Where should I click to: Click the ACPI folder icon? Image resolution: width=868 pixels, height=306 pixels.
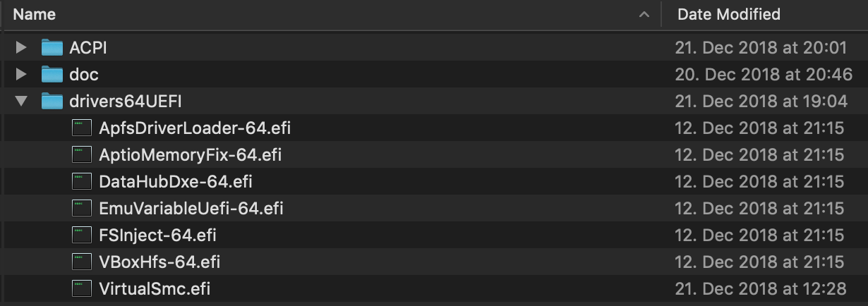[52, 48]
